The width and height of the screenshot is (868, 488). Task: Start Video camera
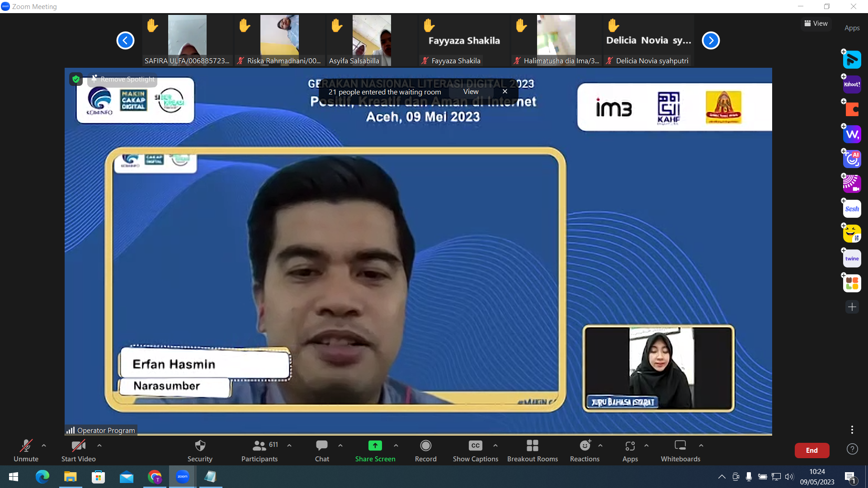pyautogui.click(x=78, y=450)
